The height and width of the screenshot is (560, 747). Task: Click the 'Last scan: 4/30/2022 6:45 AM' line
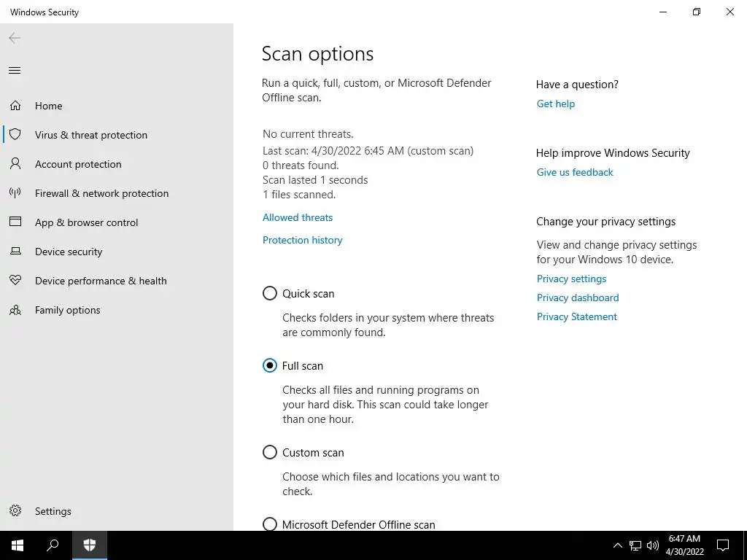[x=368, y=151]
